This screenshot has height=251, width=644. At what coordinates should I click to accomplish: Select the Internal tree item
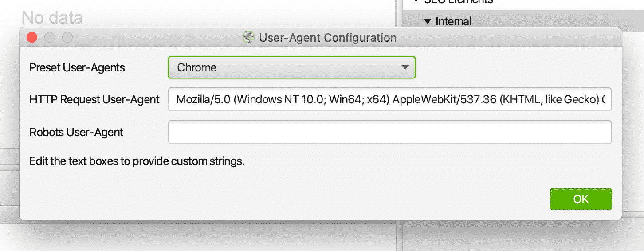pos(453,21)
